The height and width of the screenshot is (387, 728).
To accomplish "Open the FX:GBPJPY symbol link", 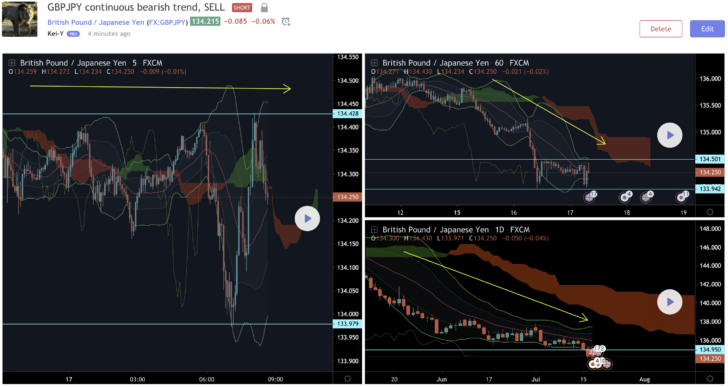I will click(x=167, y=22).
